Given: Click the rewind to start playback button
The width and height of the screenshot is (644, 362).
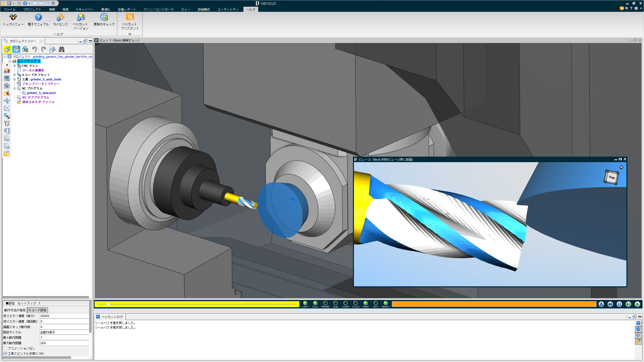Looking at the screenshot, I should coord(610,304).
